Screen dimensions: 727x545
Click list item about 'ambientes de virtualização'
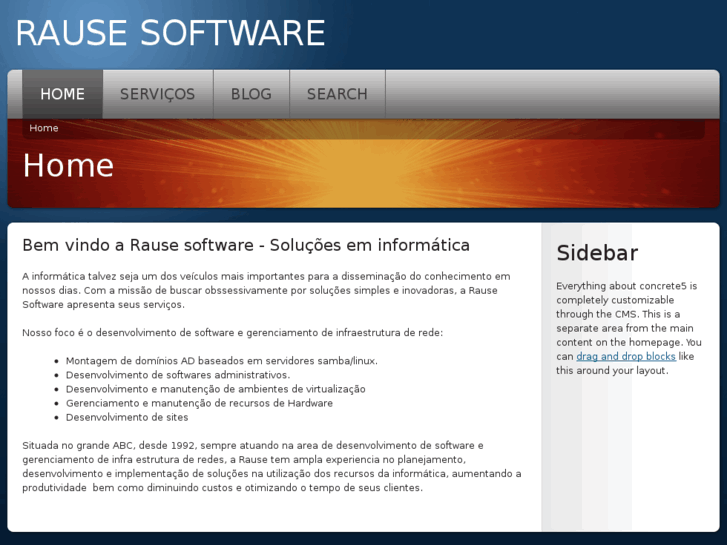click(216, 389)
